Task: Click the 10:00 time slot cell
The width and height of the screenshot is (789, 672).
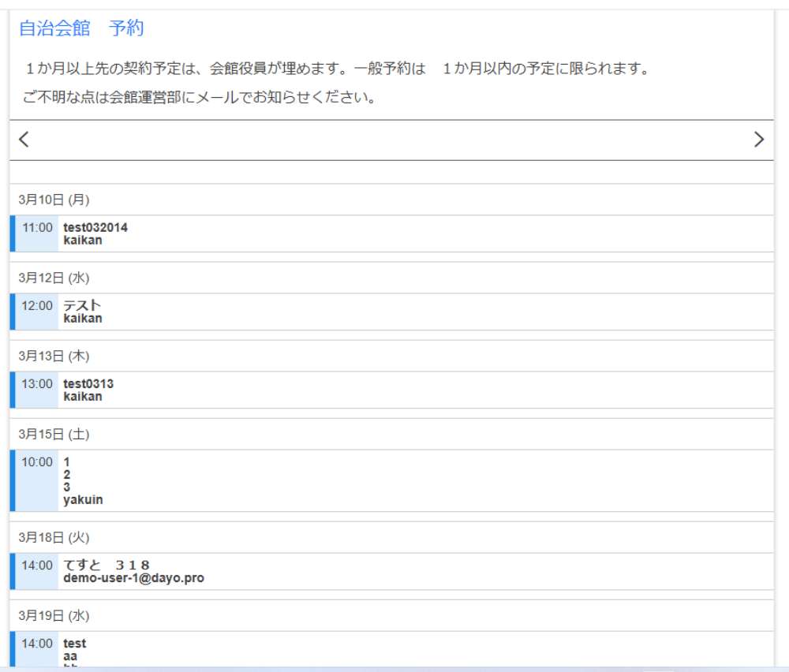Action: (37, 462)
